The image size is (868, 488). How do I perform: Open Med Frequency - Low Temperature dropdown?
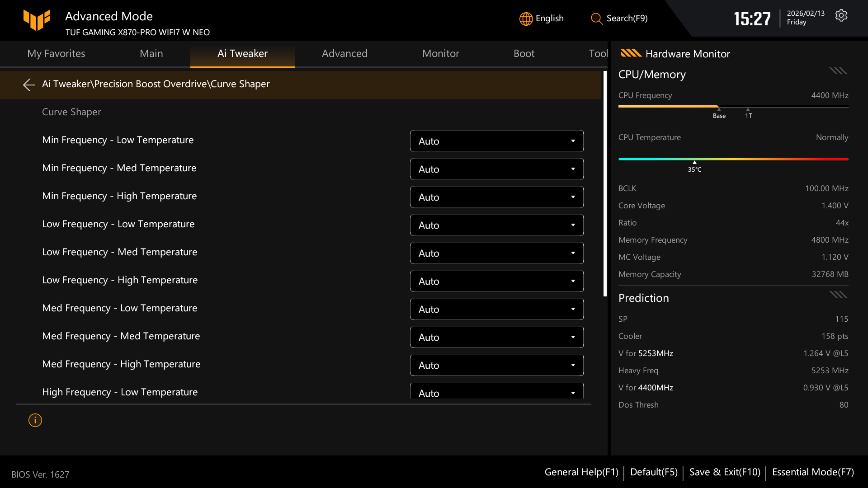tap(496, 309)
